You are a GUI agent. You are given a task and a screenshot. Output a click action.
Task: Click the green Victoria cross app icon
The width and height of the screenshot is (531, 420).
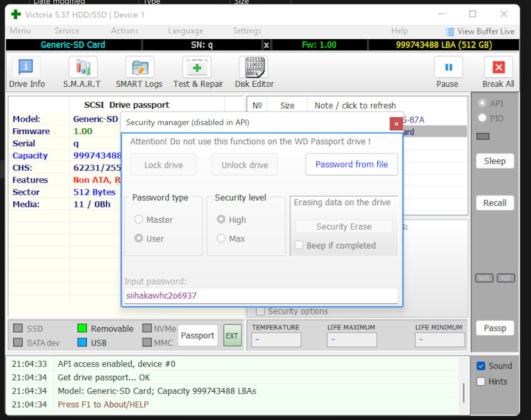click(x=15, y=14)
